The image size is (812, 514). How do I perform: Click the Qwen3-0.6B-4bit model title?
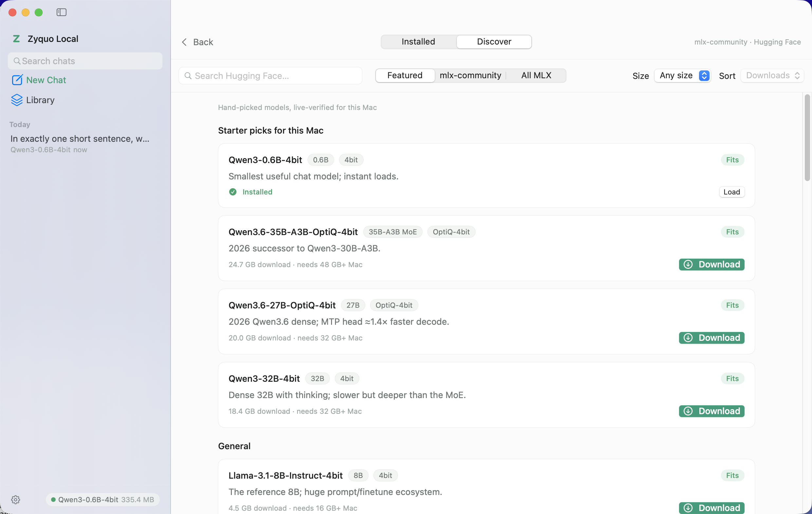tap(266, 160)
